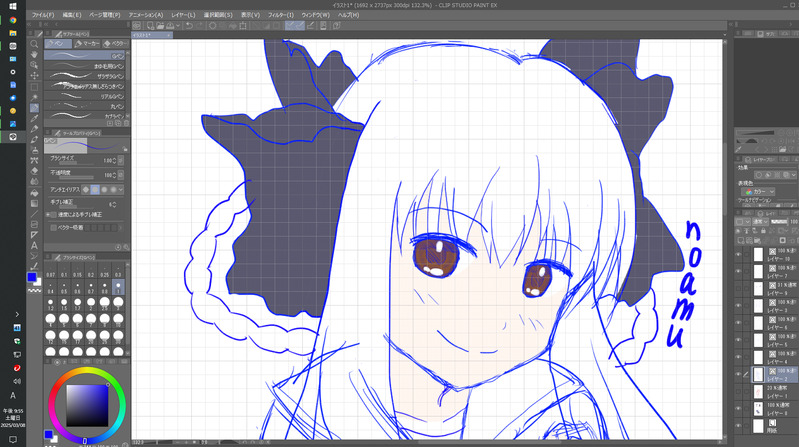The height and width of the screenshot is (447, 799).
Task: Toggle 速度による手ブレ補正 checkbox
Action: pyautogui.click(x=53, y=215)
